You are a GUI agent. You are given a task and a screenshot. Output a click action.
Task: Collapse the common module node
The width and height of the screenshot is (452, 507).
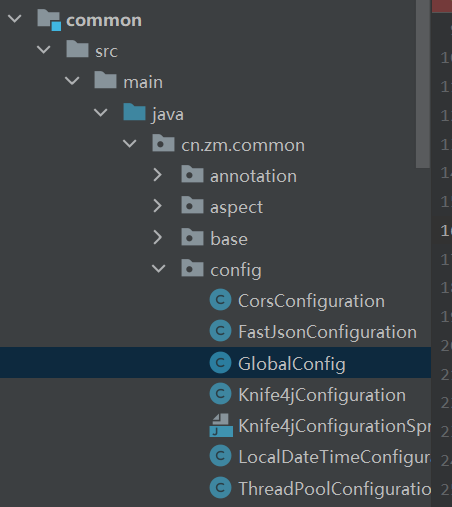tap(15, 19)
